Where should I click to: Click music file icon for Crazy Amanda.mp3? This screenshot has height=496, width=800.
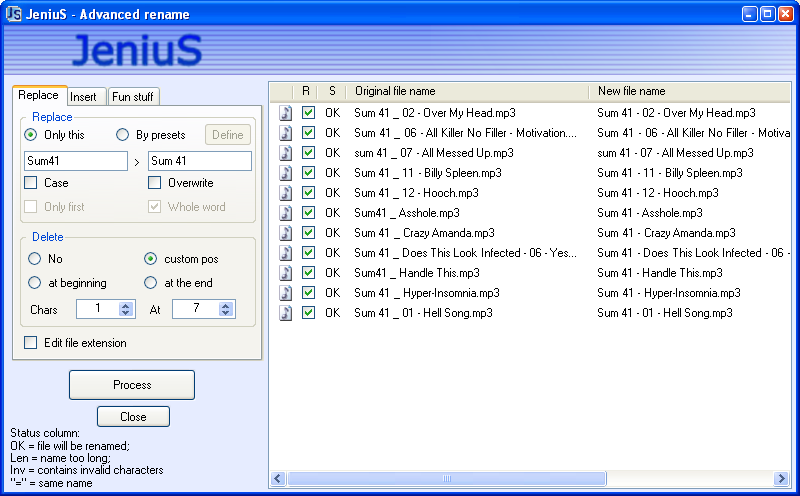click(286, 233)
